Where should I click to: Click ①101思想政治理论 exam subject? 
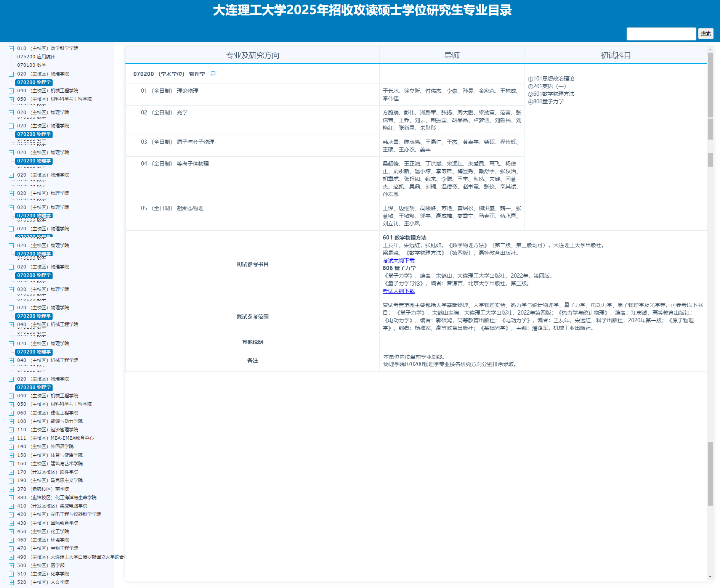tap(551, 79)
